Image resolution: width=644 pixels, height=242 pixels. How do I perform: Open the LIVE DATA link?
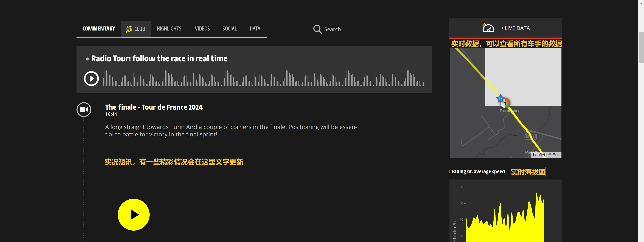(x=516, y=28)
